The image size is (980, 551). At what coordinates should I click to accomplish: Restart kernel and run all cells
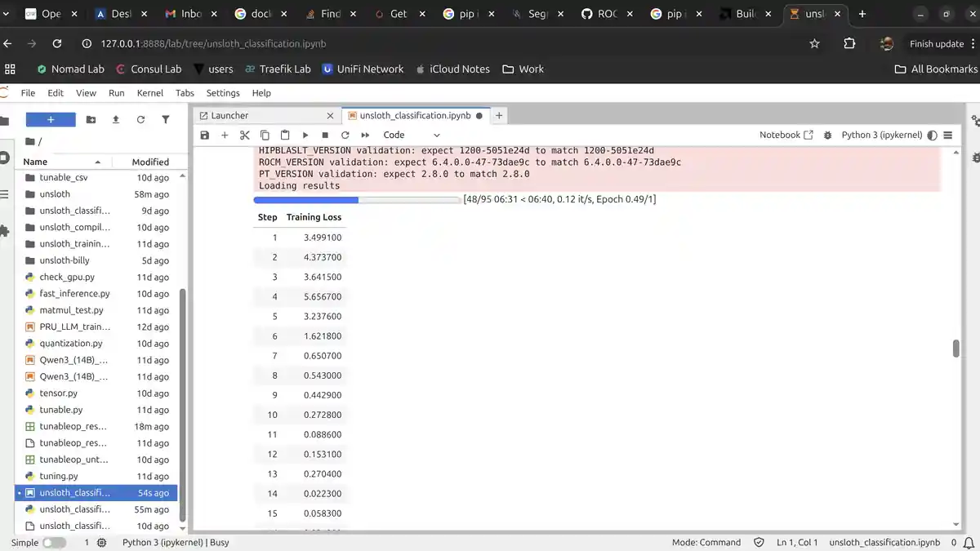[x=366, y=135]
